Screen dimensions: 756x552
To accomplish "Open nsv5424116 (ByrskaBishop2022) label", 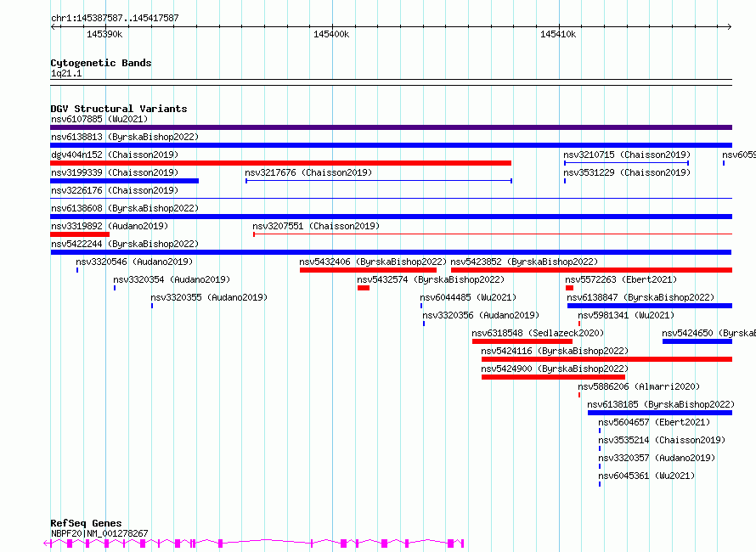I will pyautogui.click(x=555, y=351).
